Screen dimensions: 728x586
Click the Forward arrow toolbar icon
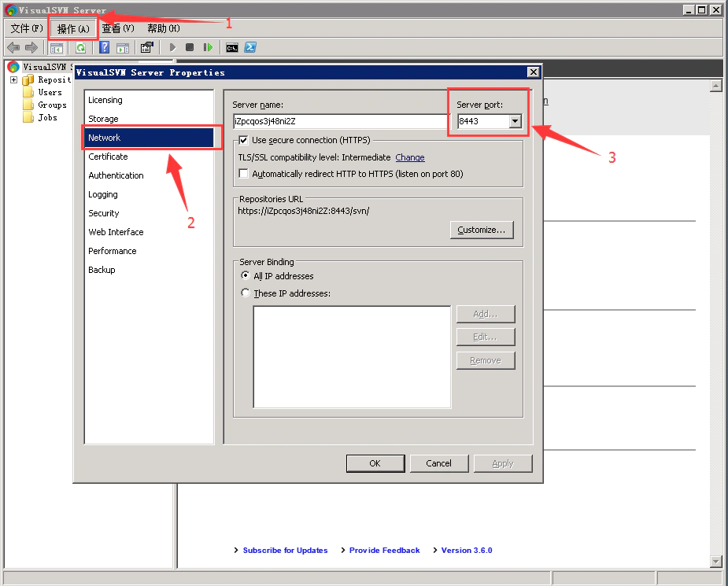coord(31,47)
